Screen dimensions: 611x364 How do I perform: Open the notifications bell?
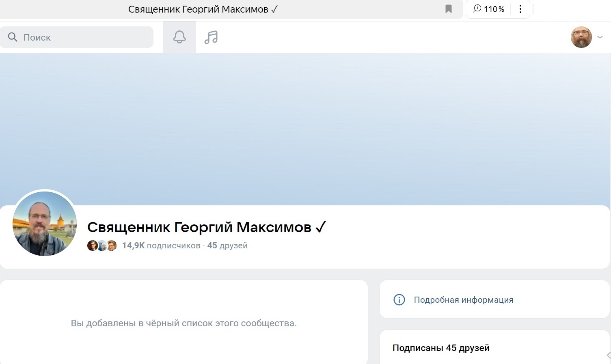click(x=179, y=37)
